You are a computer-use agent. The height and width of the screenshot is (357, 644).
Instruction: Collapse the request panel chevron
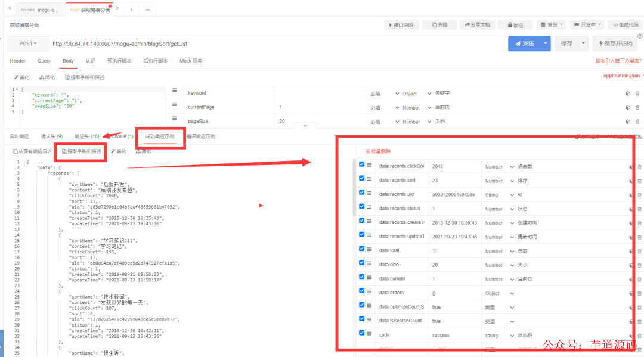pyautogui.click(x=305, y=126)
